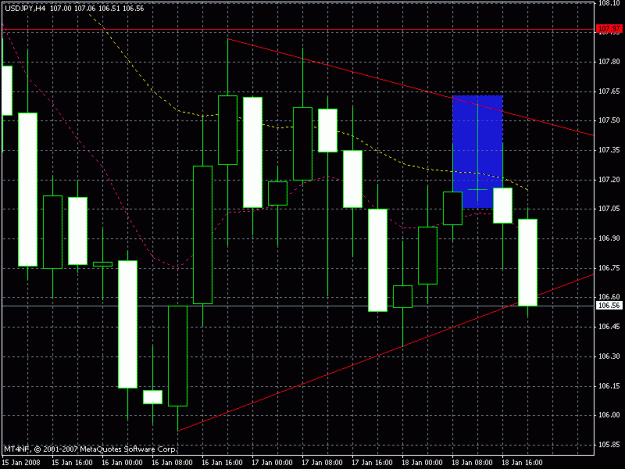Click the 105.85 price axis label

(609, 445)
